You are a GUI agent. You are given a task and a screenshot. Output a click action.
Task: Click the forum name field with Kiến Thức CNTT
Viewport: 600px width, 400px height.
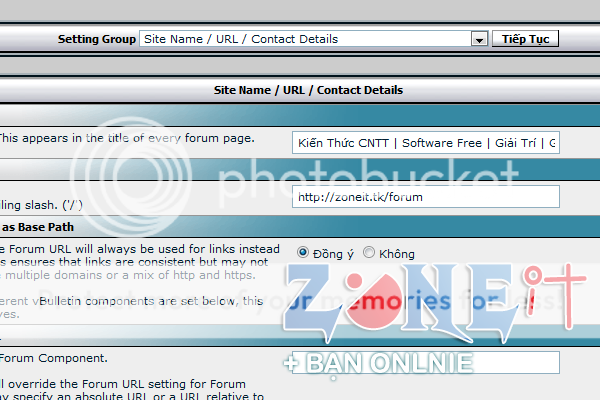426,143
